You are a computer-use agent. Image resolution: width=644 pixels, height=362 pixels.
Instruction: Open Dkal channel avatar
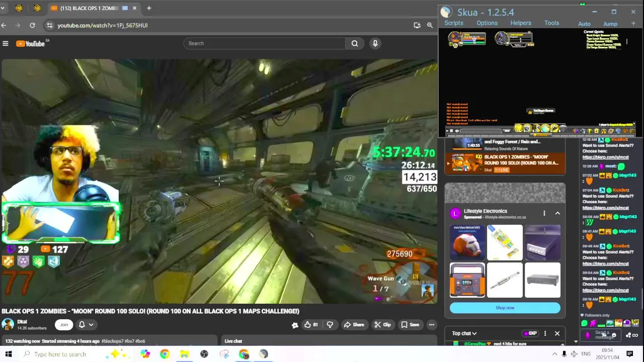(8, 325)
